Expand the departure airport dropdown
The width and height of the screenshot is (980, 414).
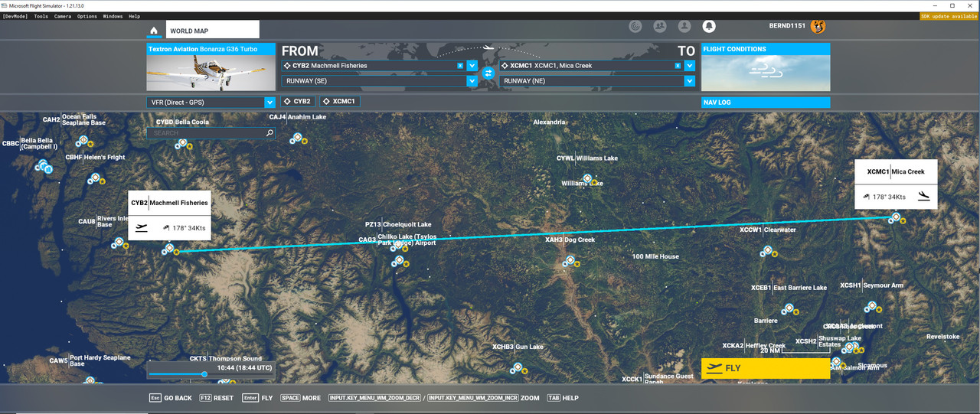[472, 66]
